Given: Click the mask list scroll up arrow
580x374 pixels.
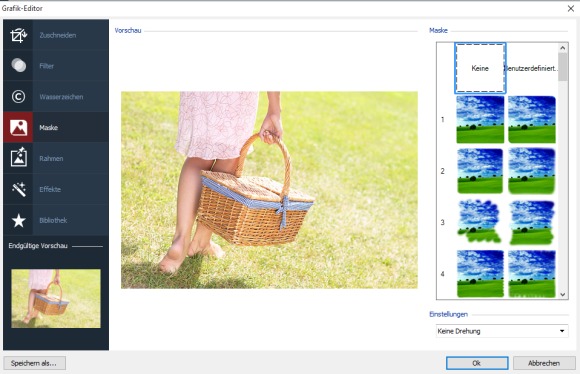Looking at the screenshot, I should point(563,48).
